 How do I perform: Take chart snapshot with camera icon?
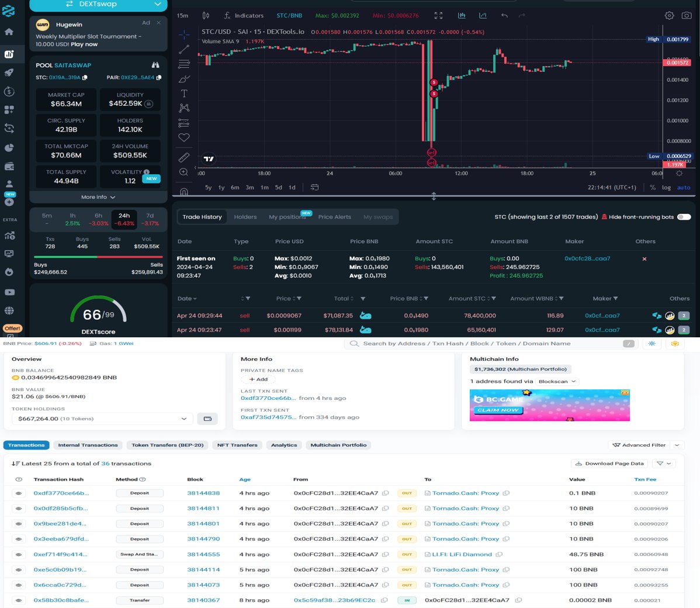[x=687, y=16]
